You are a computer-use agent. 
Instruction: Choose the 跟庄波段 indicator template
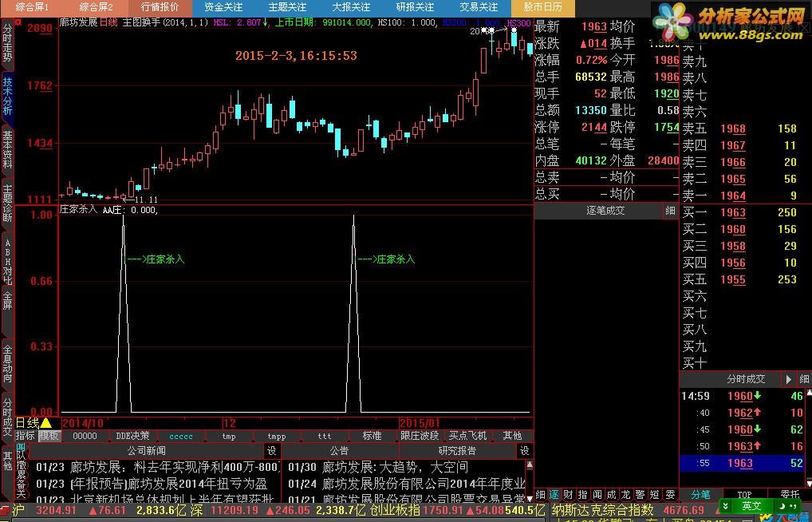pos(420,436)
